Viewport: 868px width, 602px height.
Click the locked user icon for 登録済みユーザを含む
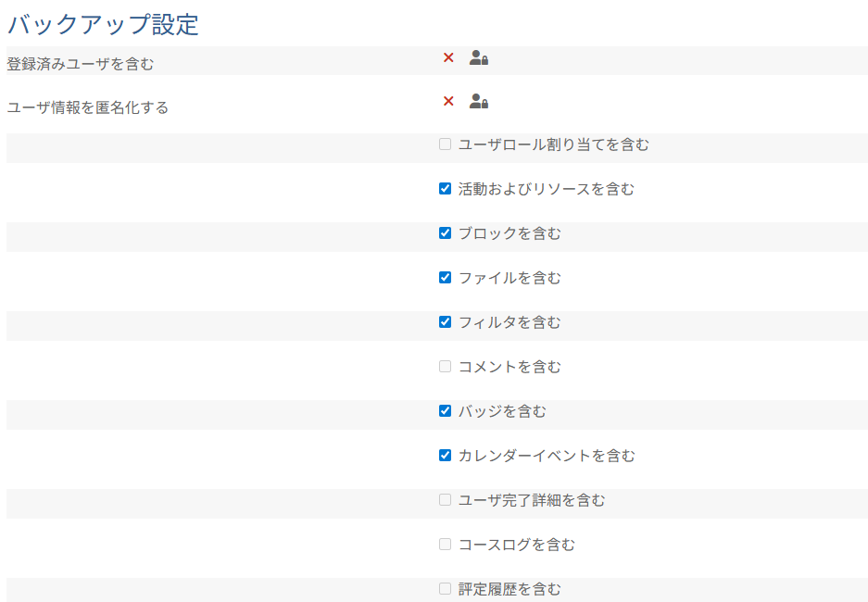pos(478,57)
